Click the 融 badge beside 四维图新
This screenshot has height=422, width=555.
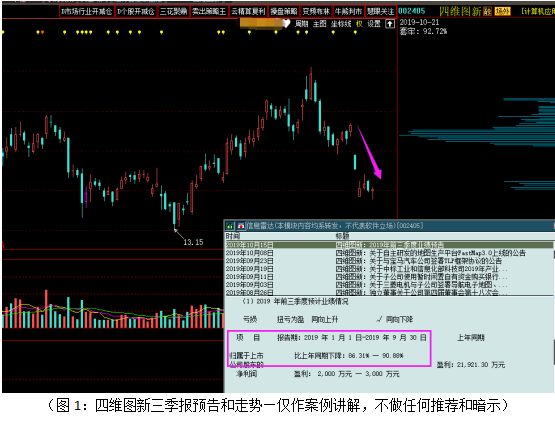(x=488, y=12)
